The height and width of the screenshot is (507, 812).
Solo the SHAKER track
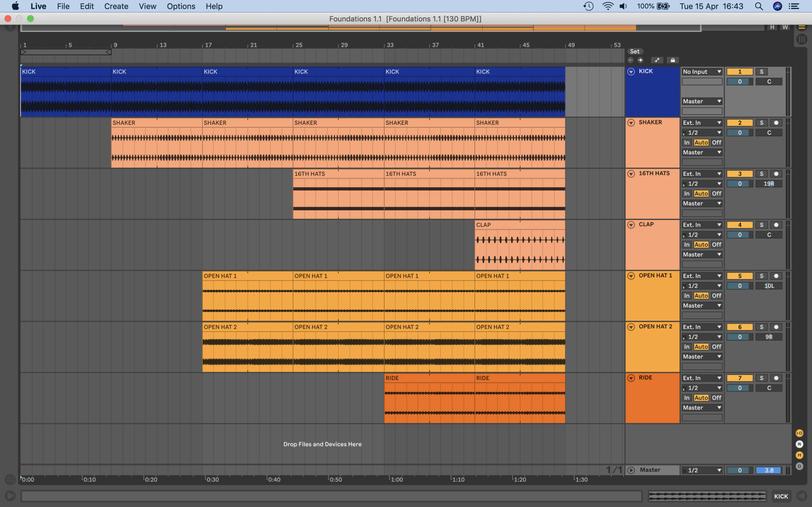(761, 123)
